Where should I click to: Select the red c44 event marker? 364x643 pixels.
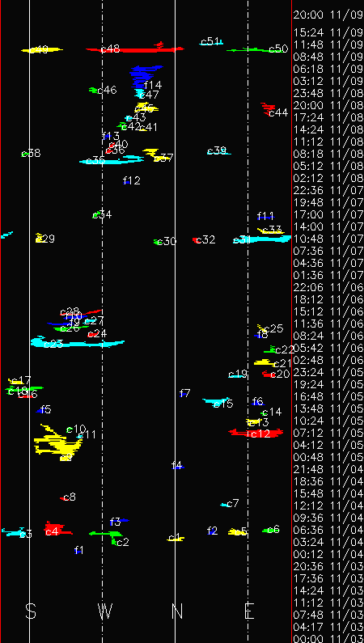point(269,109)
